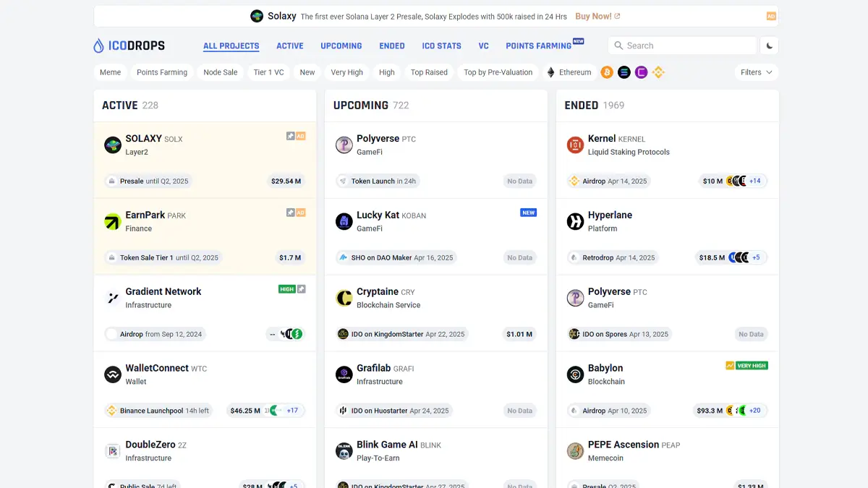Switch to the ENDED tab
The image size is (868, 488).
click(392, 46)
